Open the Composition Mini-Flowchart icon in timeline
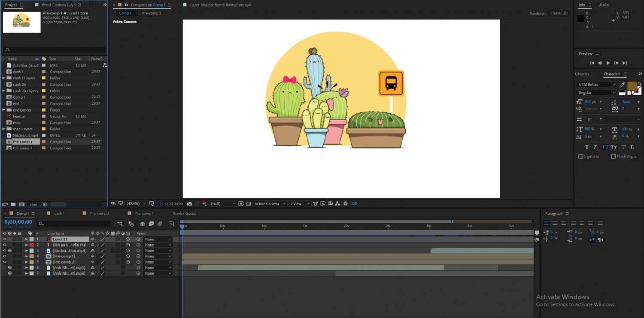Viewport: 644px width, 318px height. tap(120, 224)
